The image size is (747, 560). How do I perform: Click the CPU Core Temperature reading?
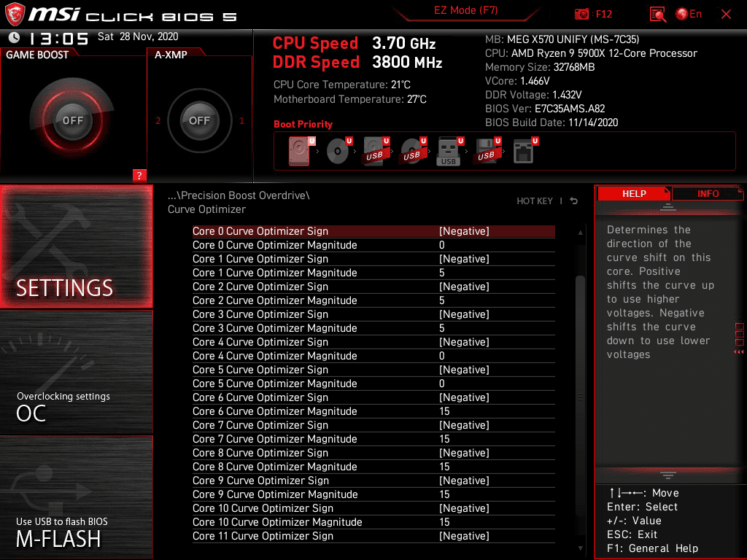tap(341, 85)
